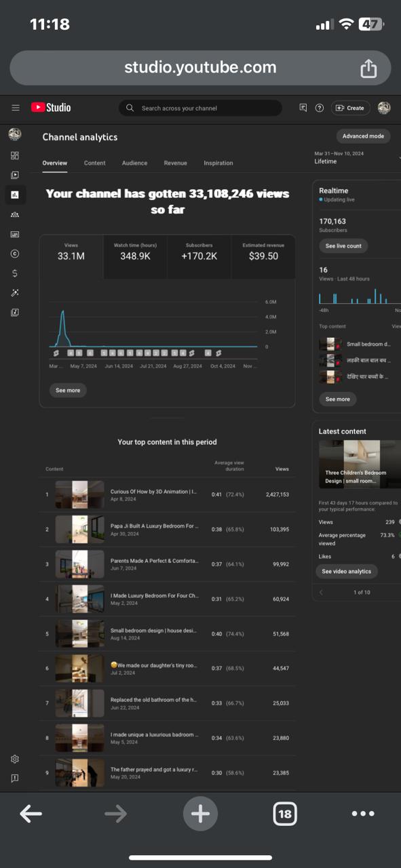Click the Create button
Viewport: 401px width, 868px height.
coord(350,108)
